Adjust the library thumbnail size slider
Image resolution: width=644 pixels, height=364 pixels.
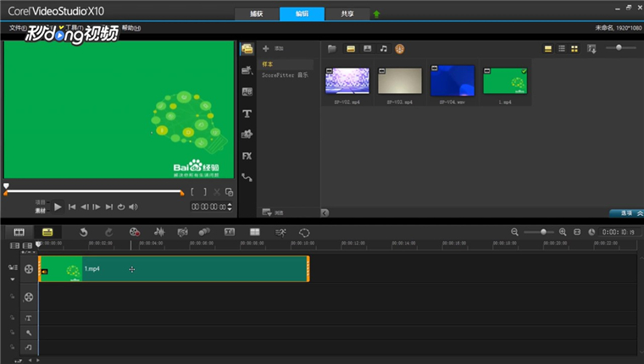coord(619,47)
